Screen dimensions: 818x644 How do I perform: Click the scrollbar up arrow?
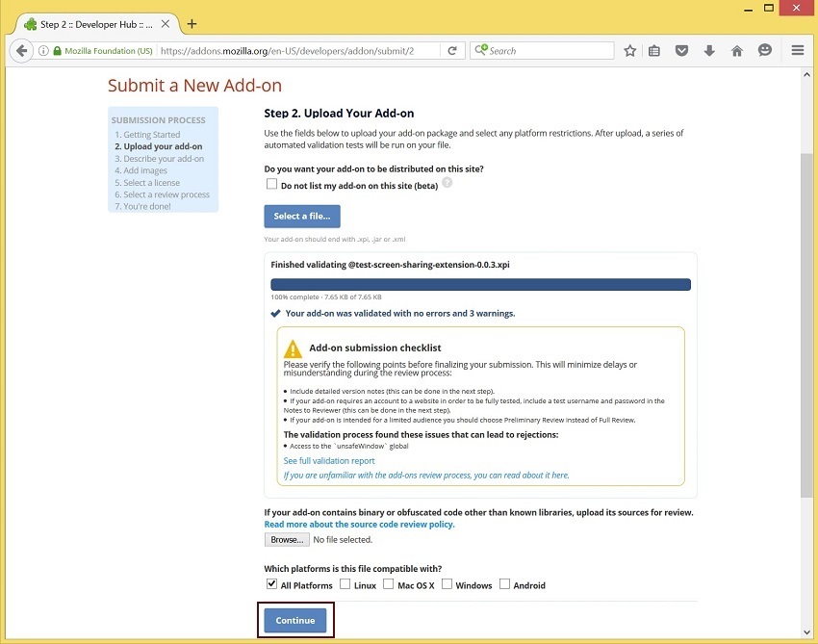tap(806, 75)
